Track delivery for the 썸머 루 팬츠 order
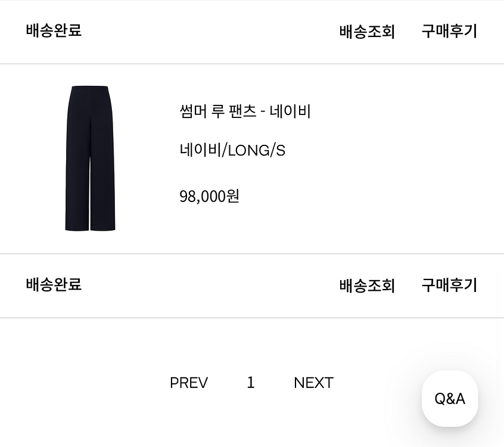 367,31
